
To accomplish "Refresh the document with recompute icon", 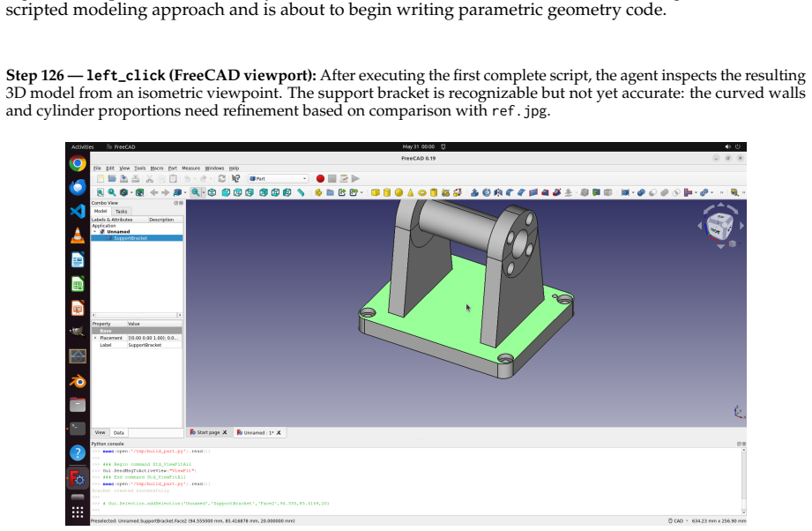I will (x=221, y=179).
